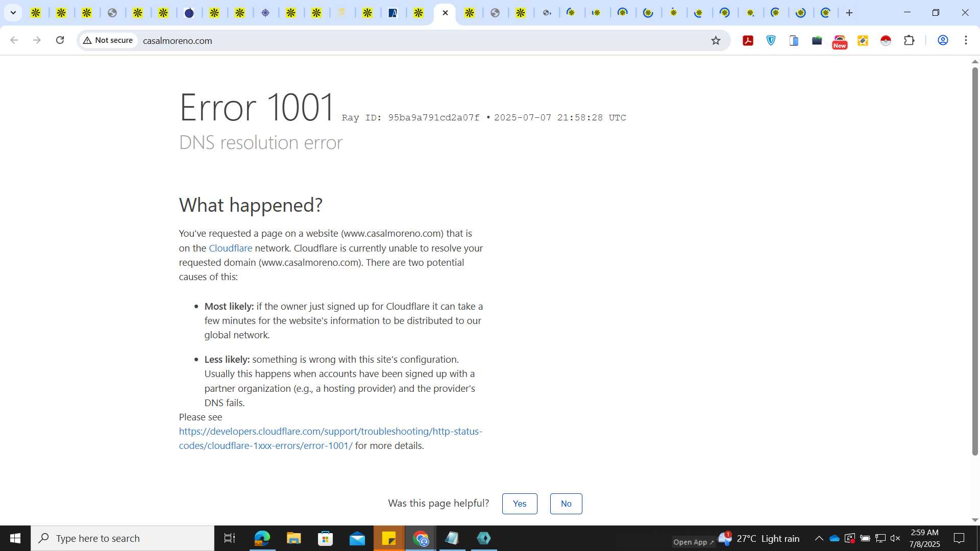Go back to the previous page
Screen dimensions: 980x551
(x=14, y=40)
